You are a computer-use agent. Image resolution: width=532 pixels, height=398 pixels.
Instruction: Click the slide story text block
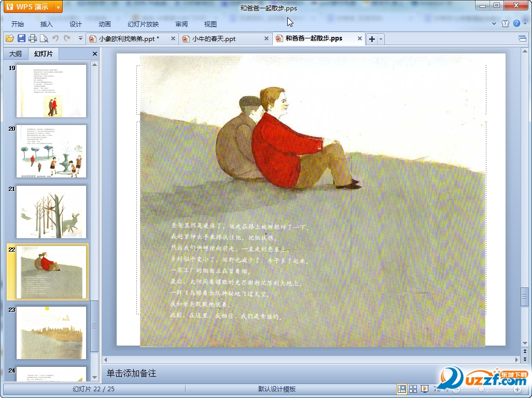(x=239, y=271)
